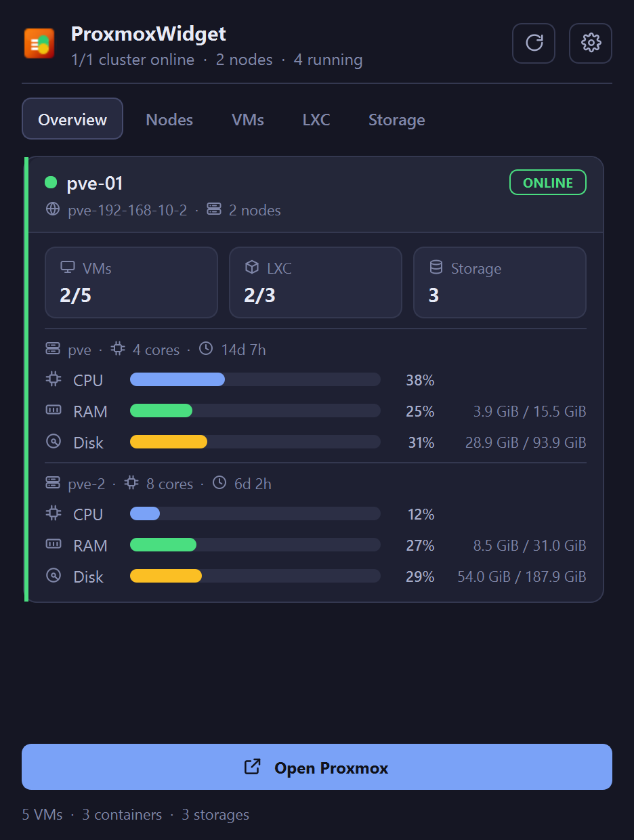This screenshot has width=634, height=840.
Task: Click the pve-2 CPU 12% progress bar
Action: pyautogui.click(x=255, y=513)
